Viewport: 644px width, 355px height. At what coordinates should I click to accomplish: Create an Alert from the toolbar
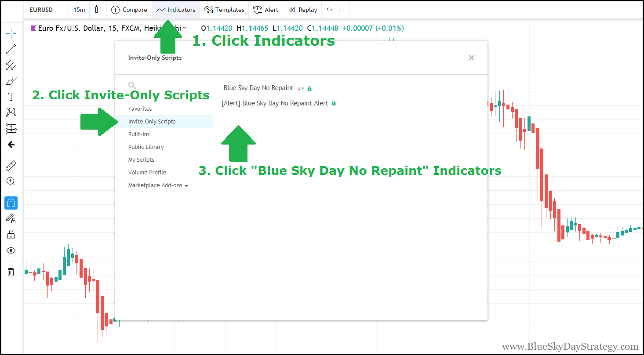point(266,10)
